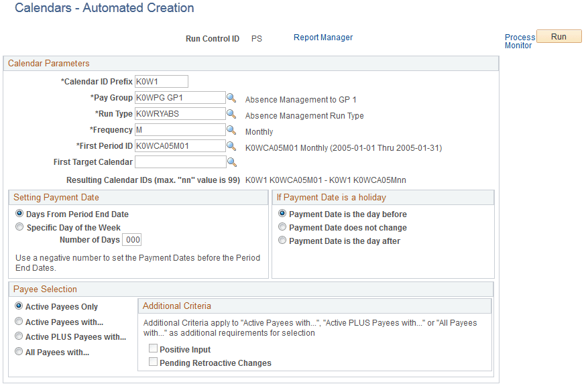Image resolution: width=588 pixels, height=386 pixels.
Task: Select Active Payees Only
Action: pos(19,306)
